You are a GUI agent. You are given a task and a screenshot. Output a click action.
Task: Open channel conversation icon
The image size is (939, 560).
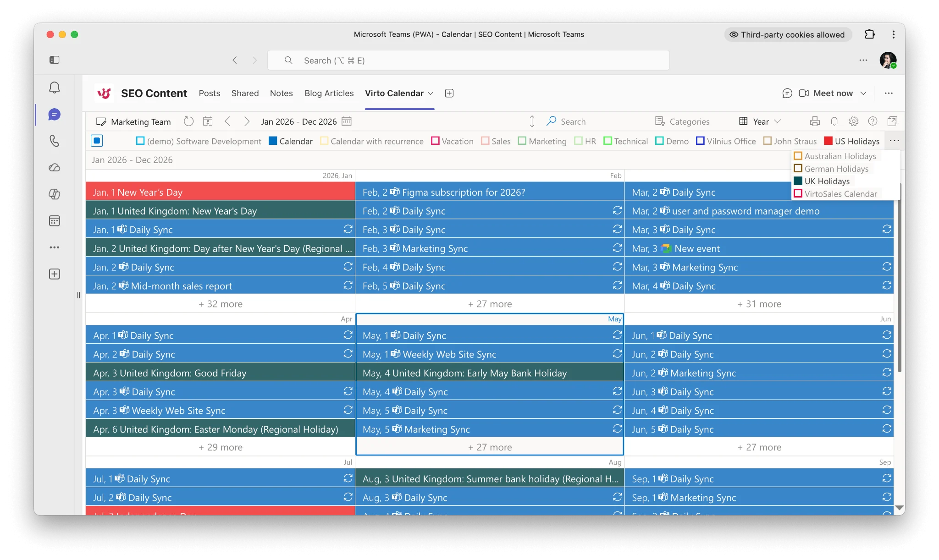click(787, 93)
